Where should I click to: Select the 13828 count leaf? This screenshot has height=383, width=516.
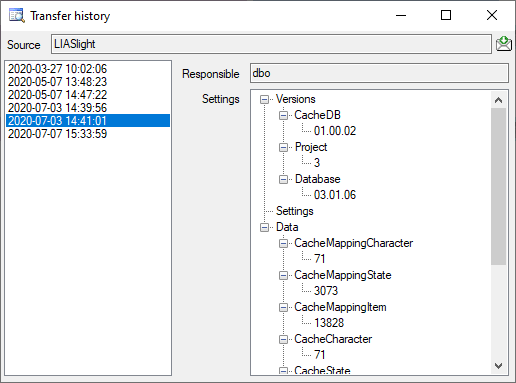pos(329,323)
